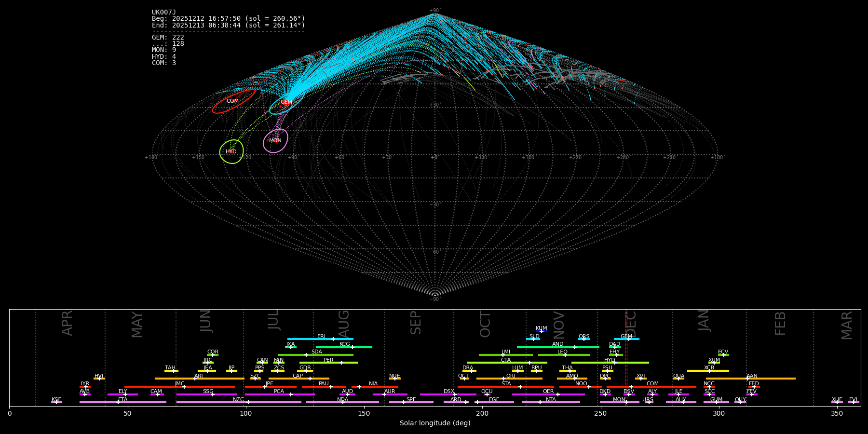
Task: Click the LEO shower bar in timeline
Action: coord(564,355)
